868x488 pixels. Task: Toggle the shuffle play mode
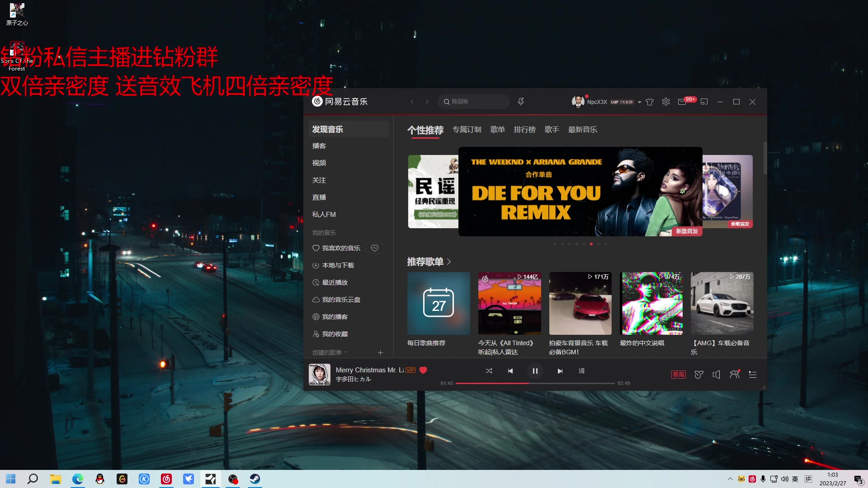(489, 371)
